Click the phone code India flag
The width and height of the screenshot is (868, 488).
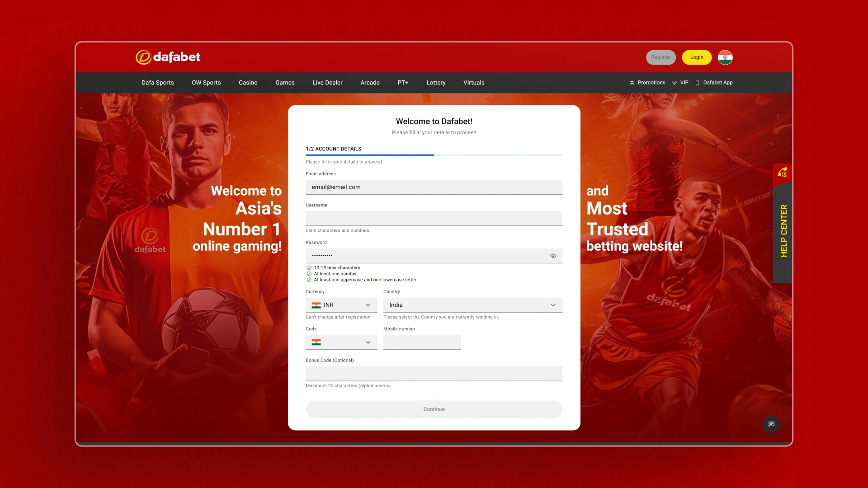click(x=316, y=343)
